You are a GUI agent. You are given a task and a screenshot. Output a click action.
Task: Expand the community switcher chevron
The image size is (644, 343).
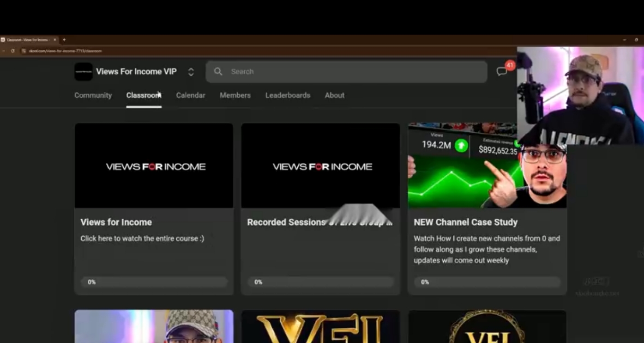pyautogui.click(x=191, y=72)
